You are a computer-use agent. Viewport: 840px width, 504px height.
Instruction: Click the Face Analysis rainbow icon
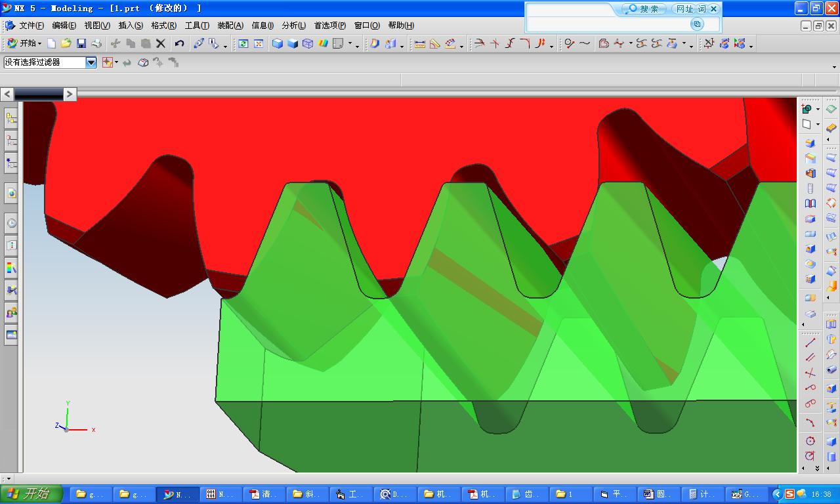[323, 43]
